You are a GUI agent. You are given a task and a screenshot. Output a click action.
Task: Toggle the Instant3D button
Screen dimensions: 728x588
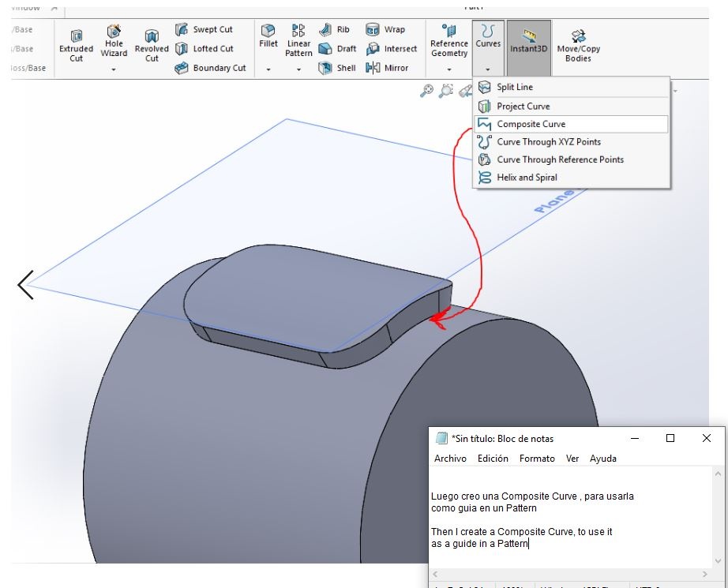529,47
